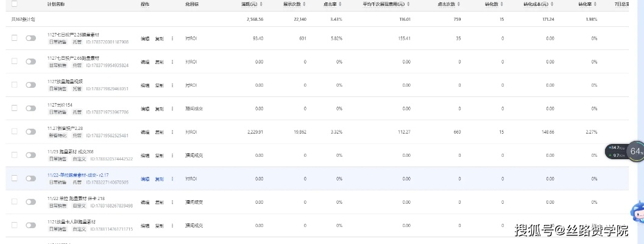
Task: Sort by 转化数 using its sort arrows
Action: 503,4
